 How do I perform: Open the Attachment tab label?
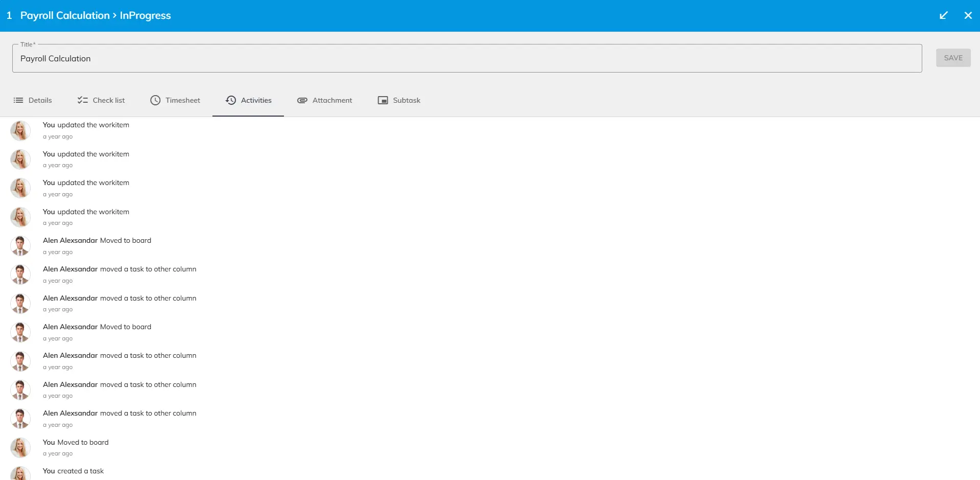coord(332,100)
